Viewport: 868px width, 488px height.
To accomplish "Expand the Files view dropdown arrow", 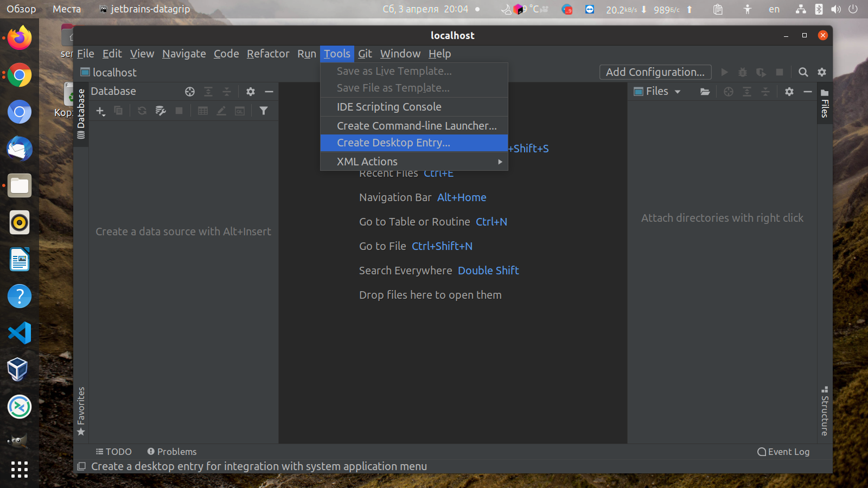I will [678, 92].
